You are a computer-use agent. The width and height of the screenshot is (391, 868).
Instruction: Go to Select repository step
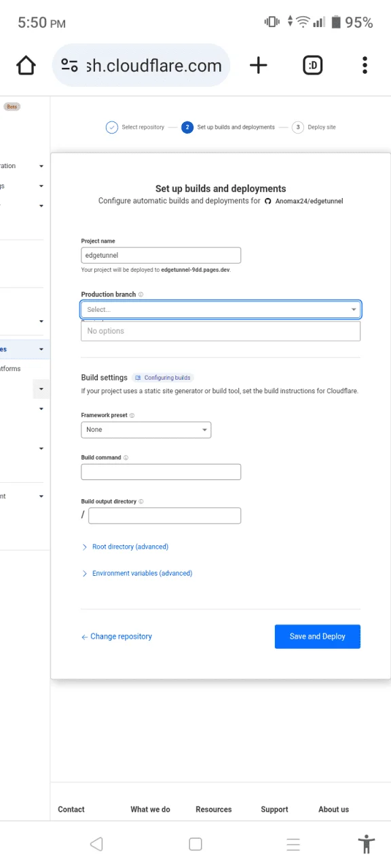tap(135, 127)
